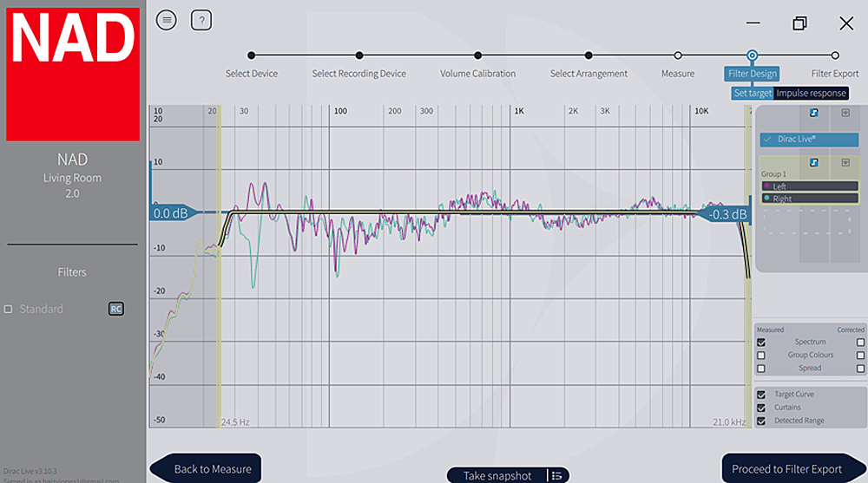
Task: Open the hamburger menu icon
Action: point(166,21)
